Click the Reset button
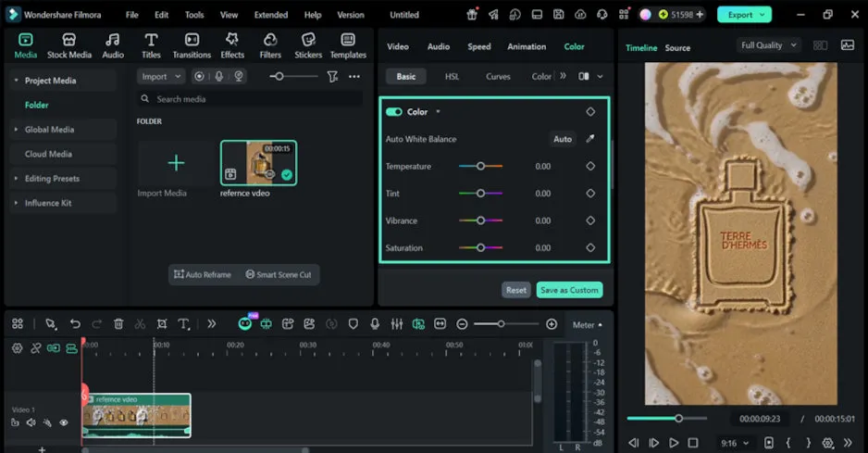Screen dimensions: 868x453 pyautogui.click(x=516, y=290)
